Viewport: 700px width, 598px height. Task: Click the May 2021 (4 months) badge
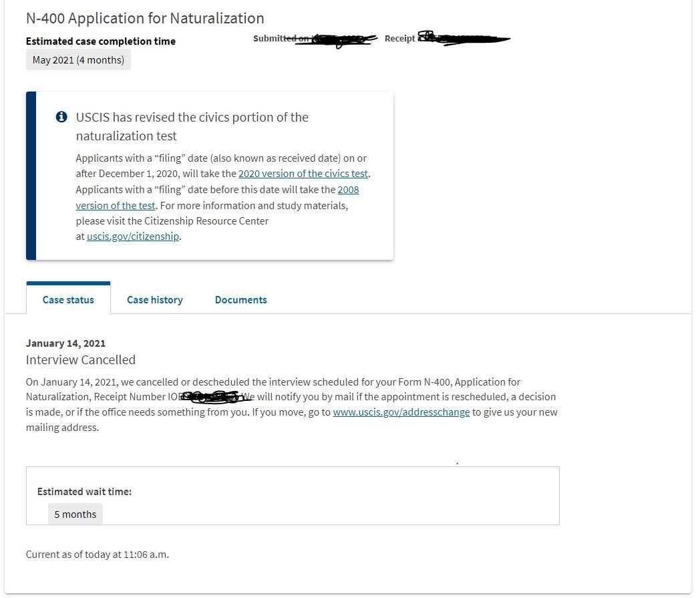79,60
